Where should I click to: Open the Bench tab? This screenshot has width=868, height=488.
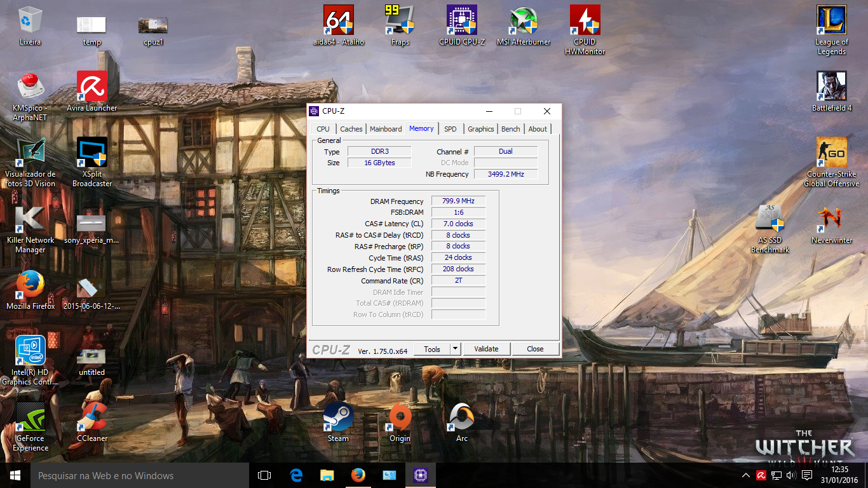pos(511,129)
